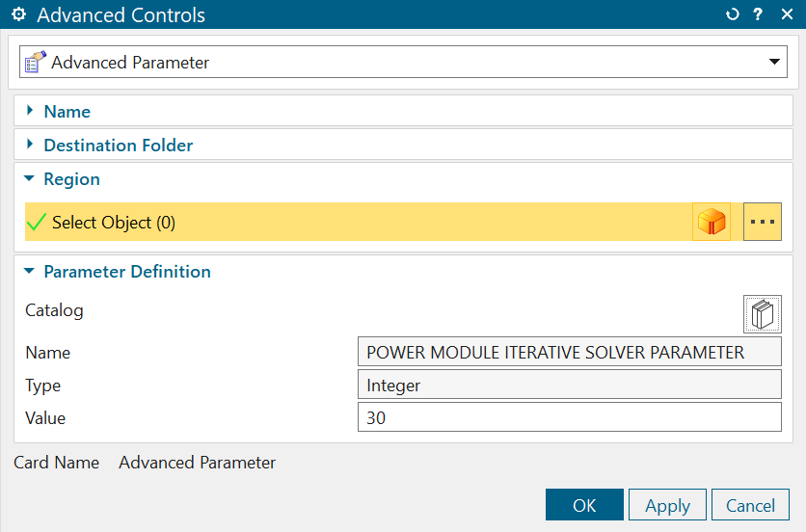This screenshot has height=532, width=806.
Task: Click the reset dialog icon
Action: 732,15
